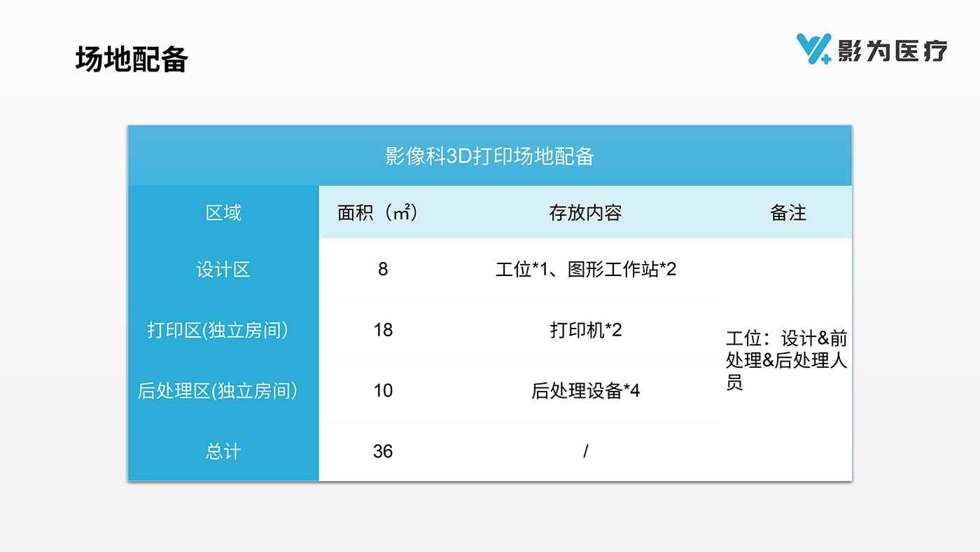This screenshot has width=980, height=552.
Task: Select area value 8 for 设计区
Action: [x=383, y=269]
